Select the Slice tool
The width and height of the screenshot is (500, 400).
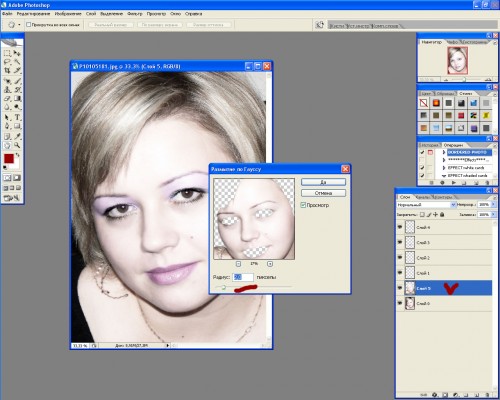pyautogui.click(x=17, y=71)
